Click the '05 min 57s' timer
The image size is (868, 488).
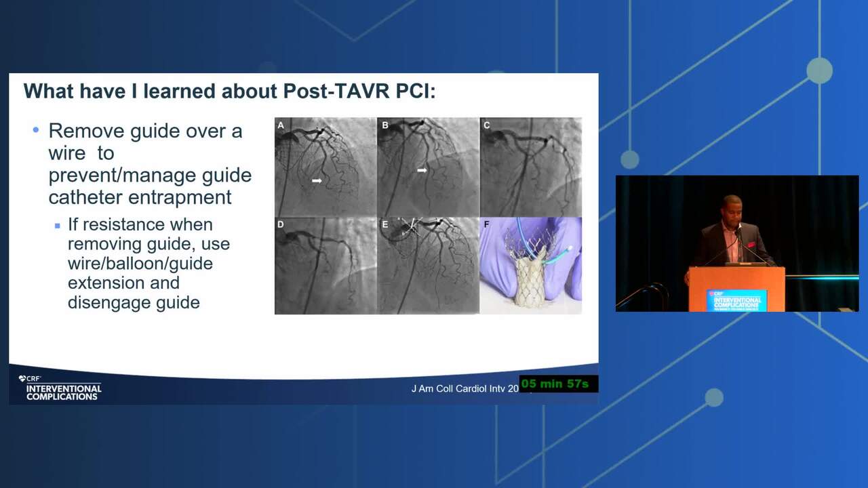click(559, 384)
